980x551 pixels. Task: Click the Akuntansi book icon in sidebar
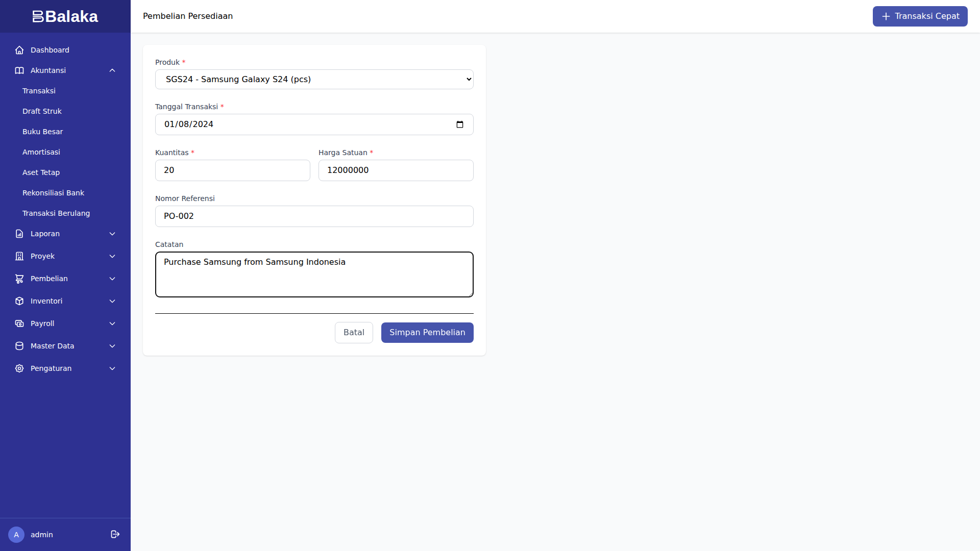(19, 70)
